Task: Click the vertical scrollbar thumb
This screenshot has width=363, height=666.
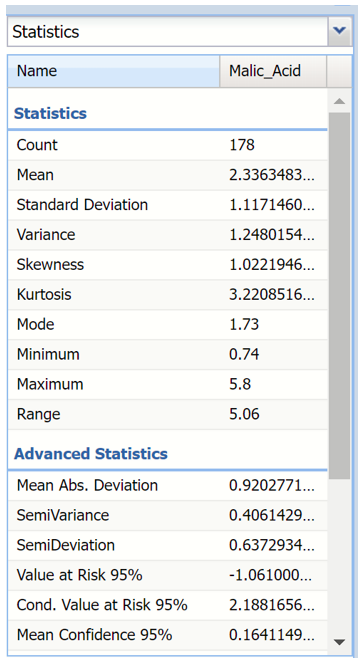Action: 339,296
